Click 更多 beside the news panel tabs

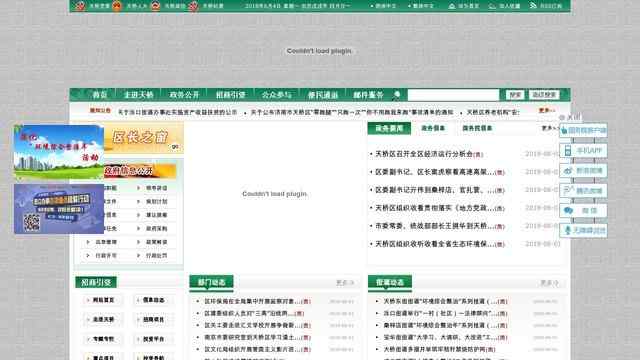point(549,128)
